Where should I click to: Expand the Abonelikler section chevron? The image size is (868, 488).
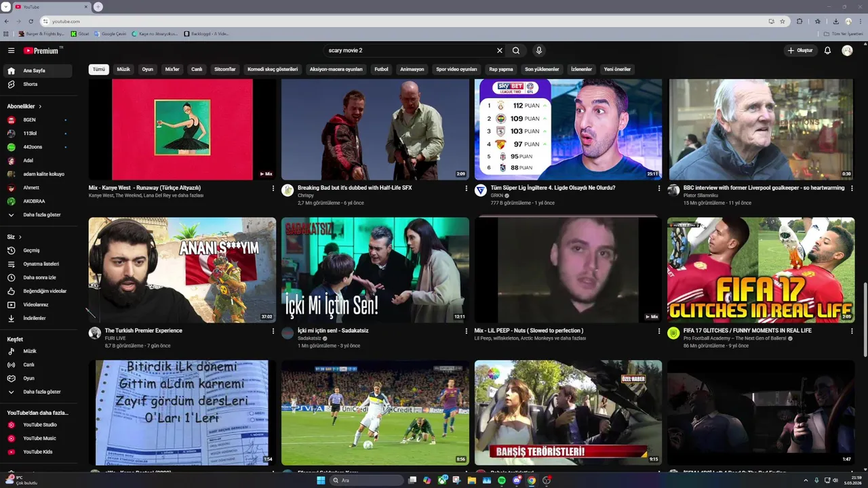click(x=40, y=106)
